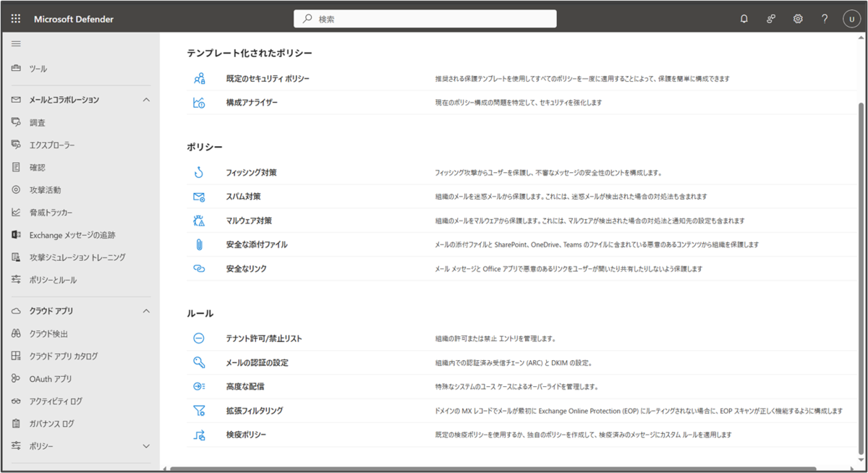Open the settings gear icon
The height and width of the screenshot is (473, 868).
[x=798, y=19]
